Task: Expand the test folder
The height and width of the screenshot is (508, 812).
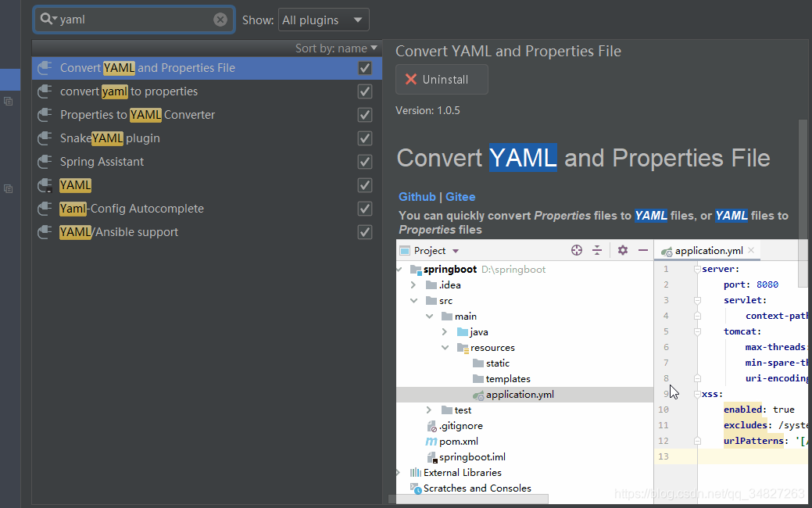Action: pos(429,410)
